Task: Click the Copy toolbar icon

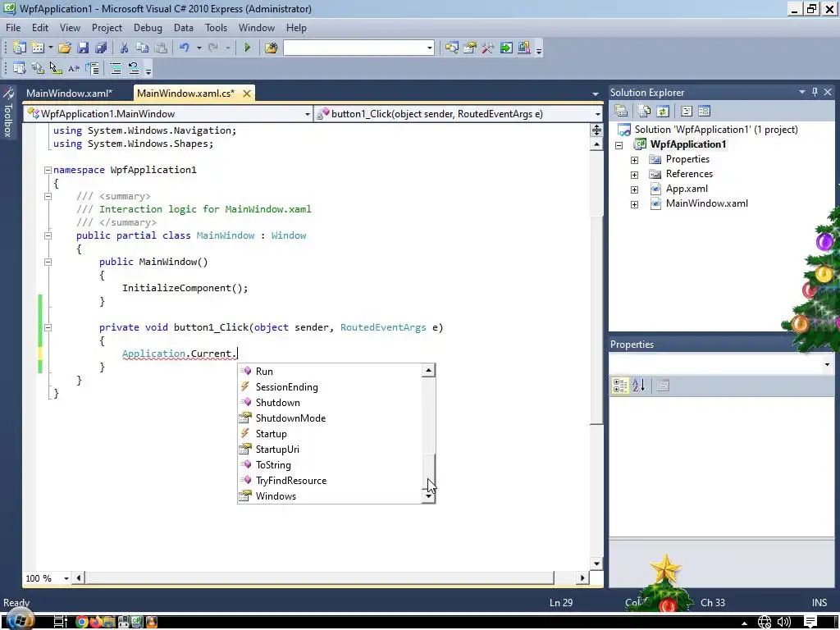Action: [142, 48]
